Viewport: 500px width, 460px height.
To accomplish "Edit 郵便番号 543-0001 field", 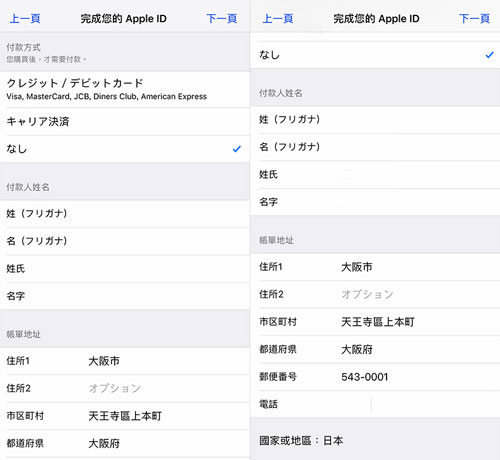I will click(375, 377).
